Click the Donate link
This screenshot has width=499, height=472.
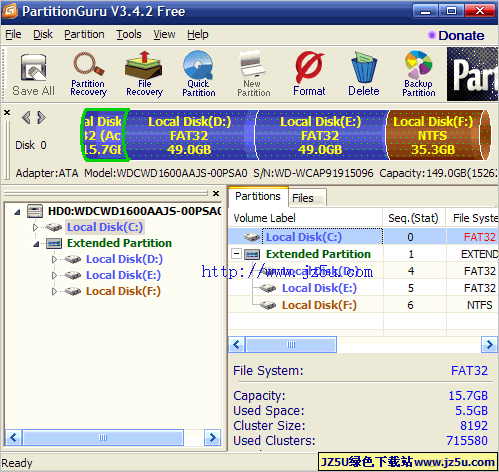(x=461, y=36)
